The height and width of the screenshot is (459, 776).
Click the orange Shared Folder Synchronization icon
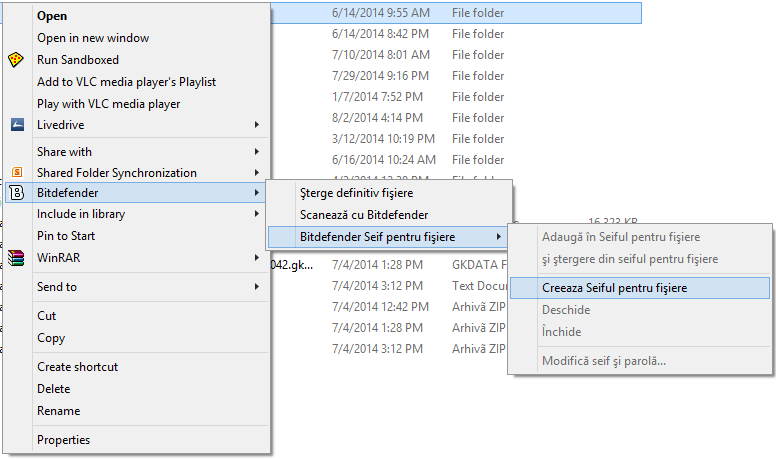coord(17,172)
